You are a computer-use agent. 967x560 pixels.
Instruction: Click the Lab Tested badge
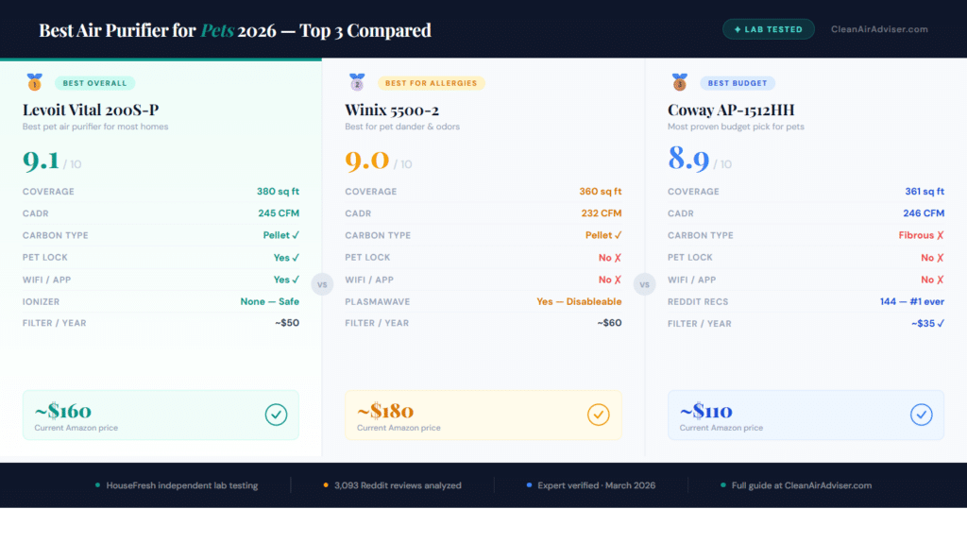[x=769, y=29]
